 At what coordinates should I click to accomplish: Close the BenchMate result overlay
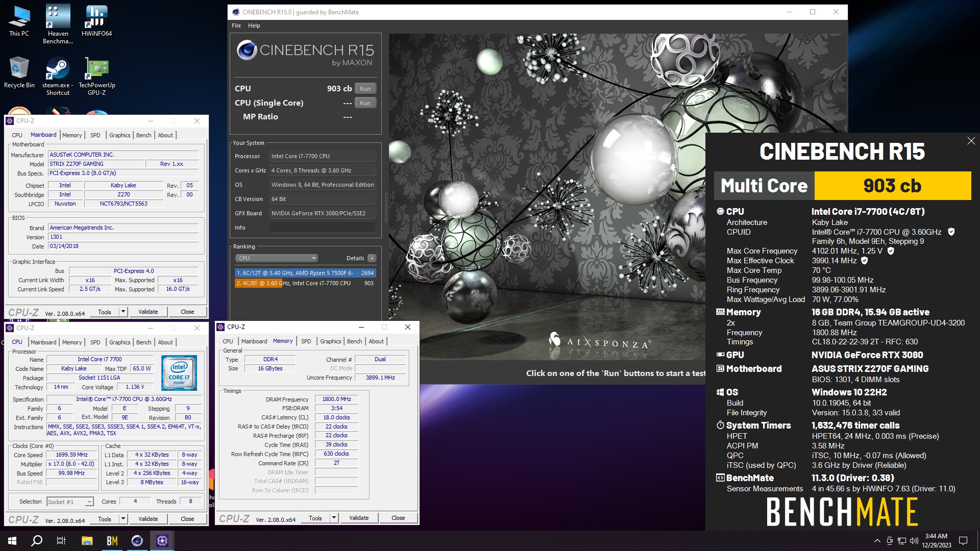(971, 141)
